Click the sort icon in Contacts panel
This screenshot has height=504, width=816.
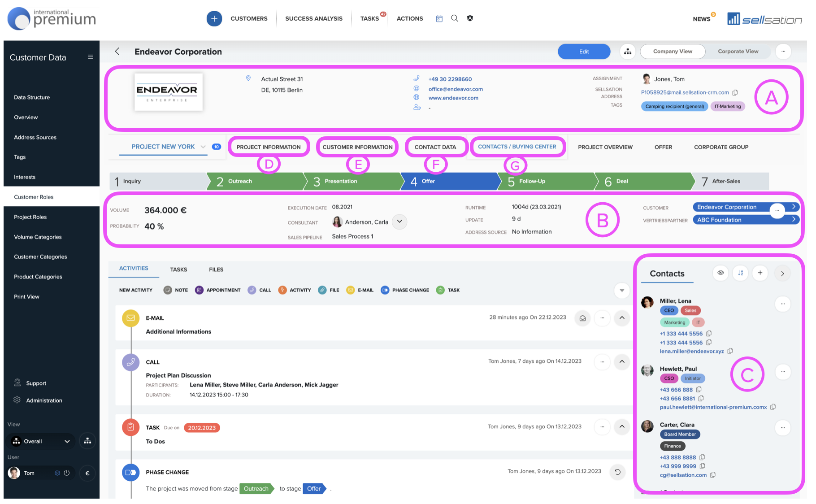(x=740, y=273)
